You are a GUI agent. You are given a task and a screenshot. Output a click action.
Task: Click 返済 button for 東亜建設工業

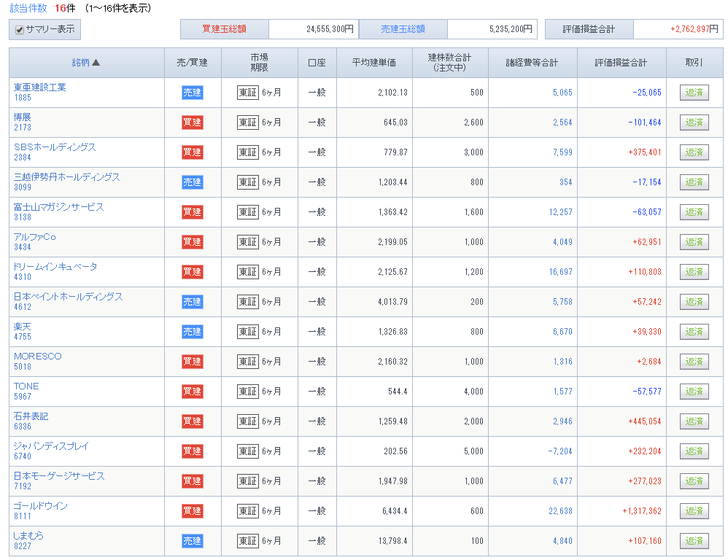coord(694,93)
